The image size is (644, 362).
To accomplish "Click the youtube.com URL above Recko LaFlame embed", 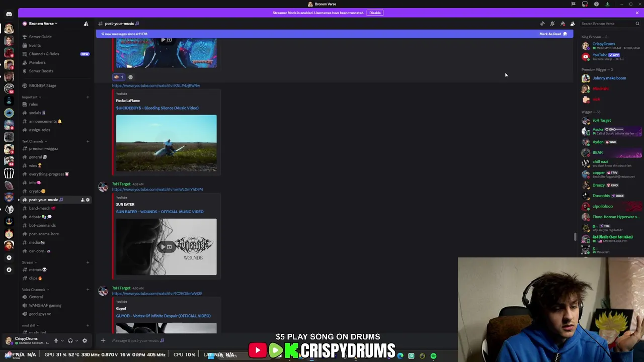I will [x=156, y=85].
